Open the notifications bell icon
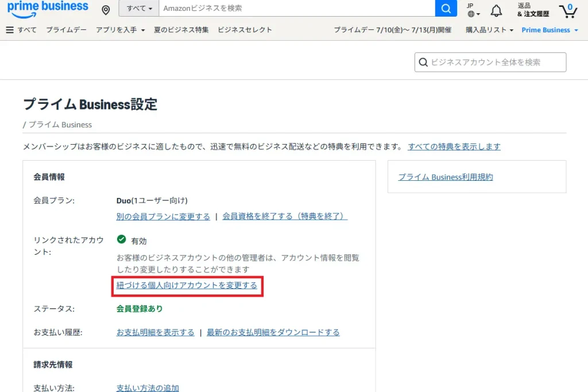588x392 pixels. 496,10
